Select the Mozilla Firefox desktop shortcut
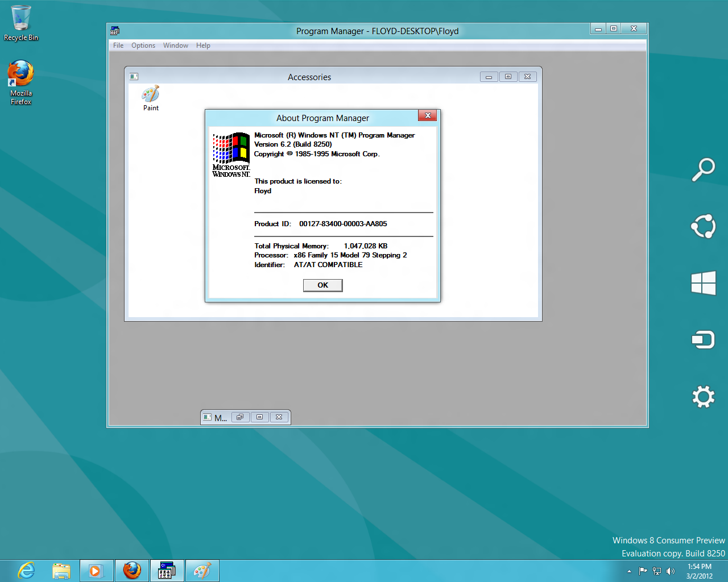This screenshot has height=582, width=728. [x=20, y=82]
